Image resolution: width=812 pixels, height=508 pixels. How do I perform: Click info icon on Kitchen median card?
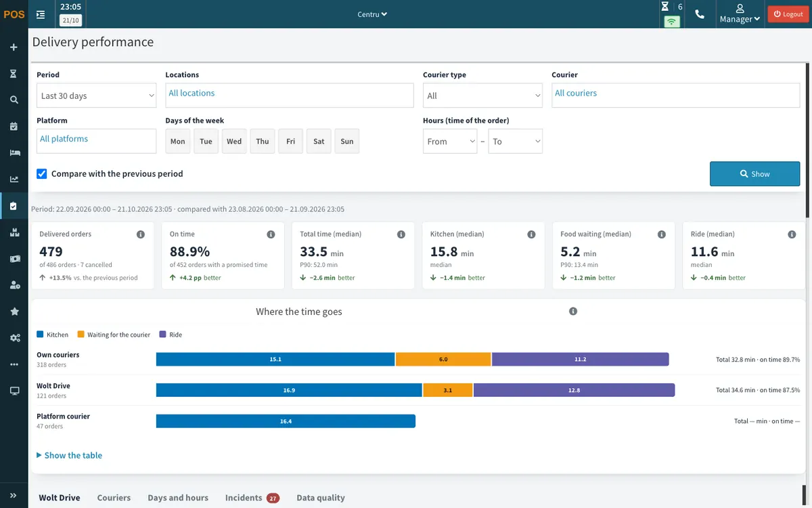[x=531, y=234]
